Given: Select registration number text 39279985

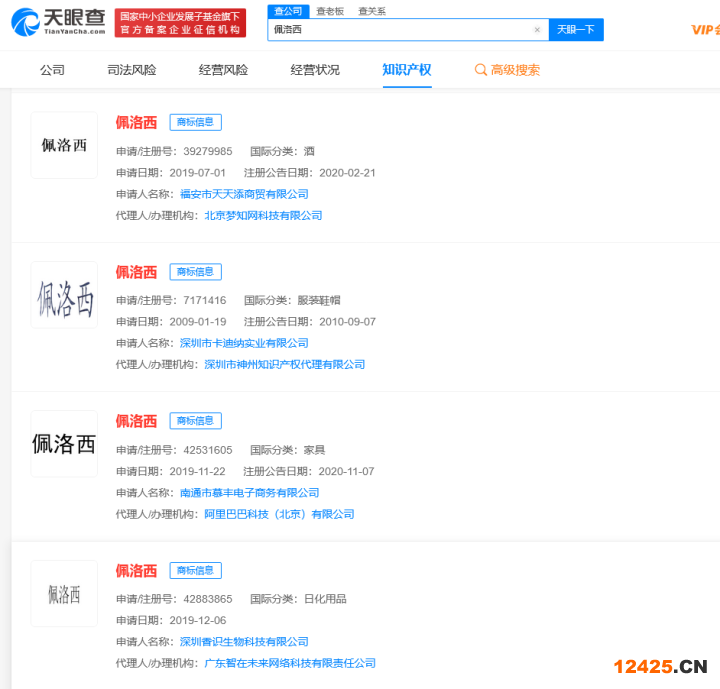Looking at the screenshot, I should (208, 151).
